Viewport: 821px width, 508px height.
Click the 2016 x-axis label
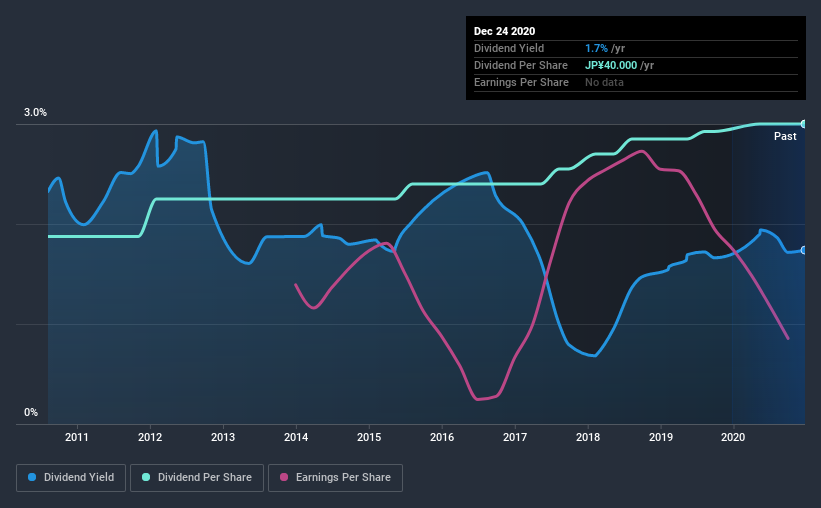(x=442, y=437)
